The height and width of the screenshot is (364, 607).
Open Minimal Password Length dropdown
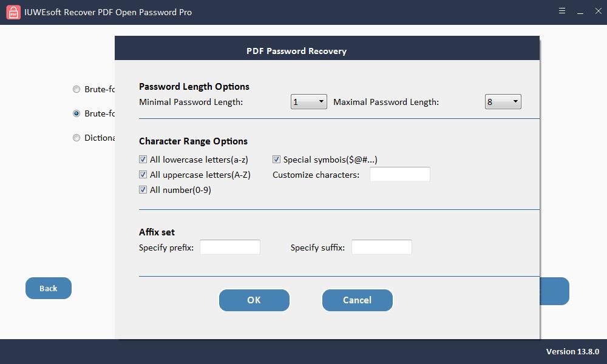[308, 102]
